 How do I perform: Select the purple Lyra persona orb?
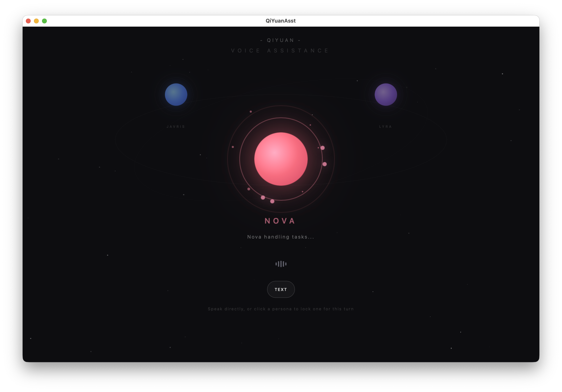[x=386, y=95]
